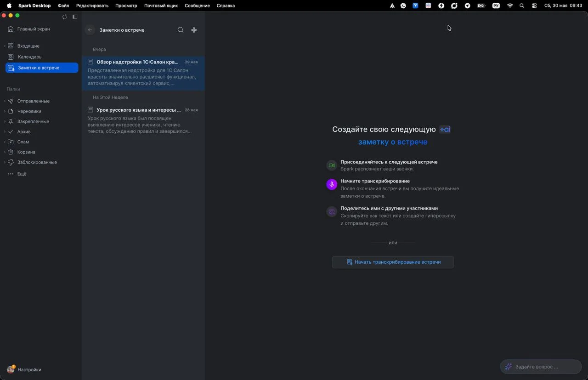Open the Сообщение menu

coord(197,6)
